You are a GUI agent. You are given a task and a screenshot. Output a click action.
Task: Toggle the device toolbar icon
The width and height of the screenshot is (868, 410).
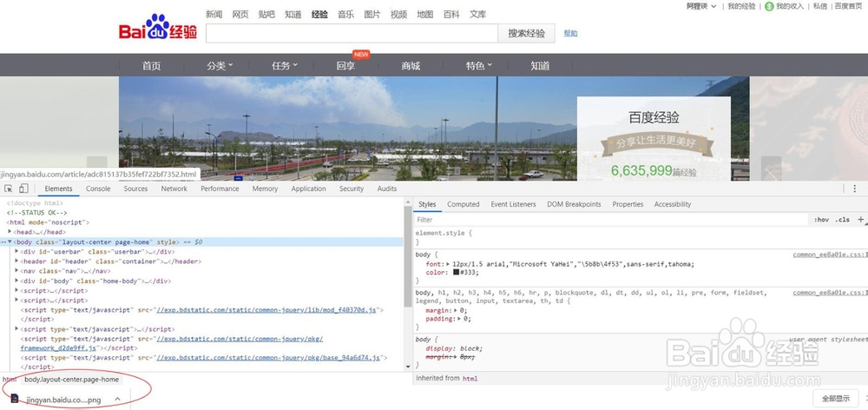click(23, 189)
